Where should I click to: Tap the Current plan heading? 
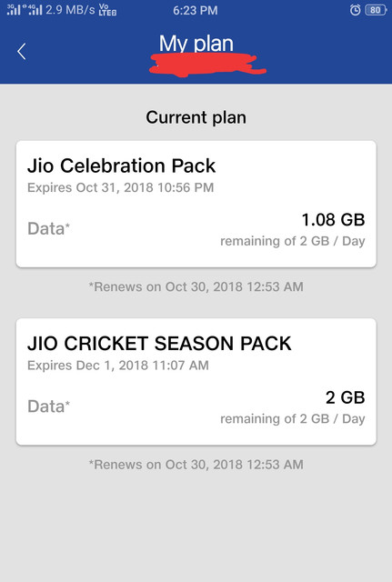(196, 117)
